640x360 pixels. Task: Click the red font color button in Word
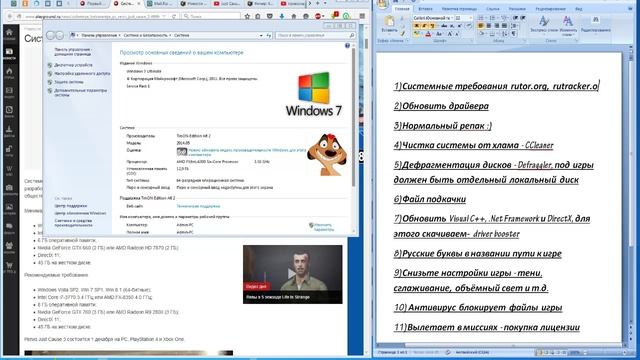(x=428, y=34)
